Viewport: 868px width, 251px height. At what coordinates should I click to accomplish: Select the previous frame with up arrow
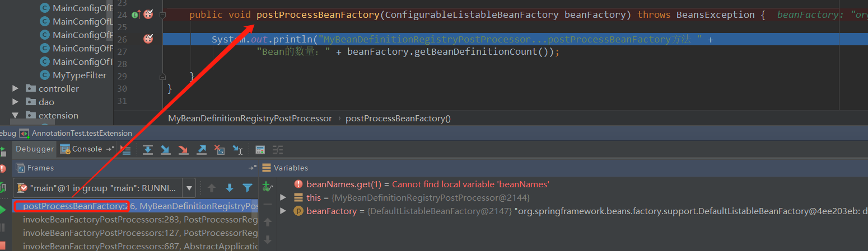pyautogui.click(x=211, y=188)
